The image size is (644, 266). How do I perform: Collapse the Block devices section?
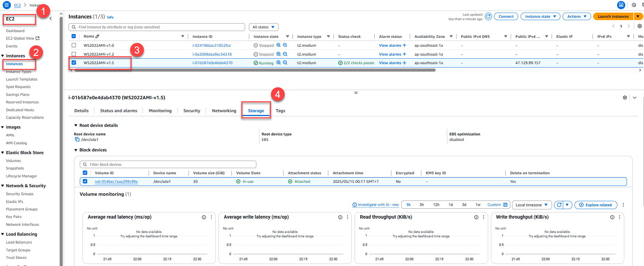point(76,150)
